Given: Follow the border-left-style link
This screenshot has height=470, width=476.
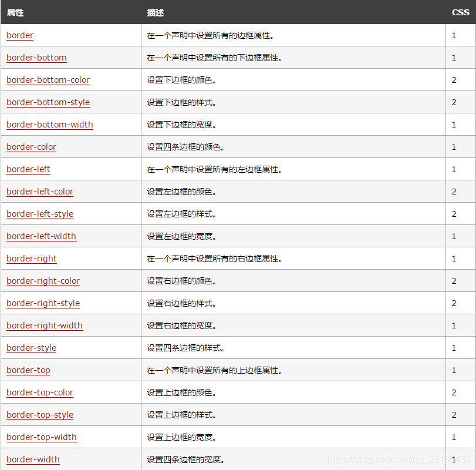Looking at the screenshot, I should 40,214.
